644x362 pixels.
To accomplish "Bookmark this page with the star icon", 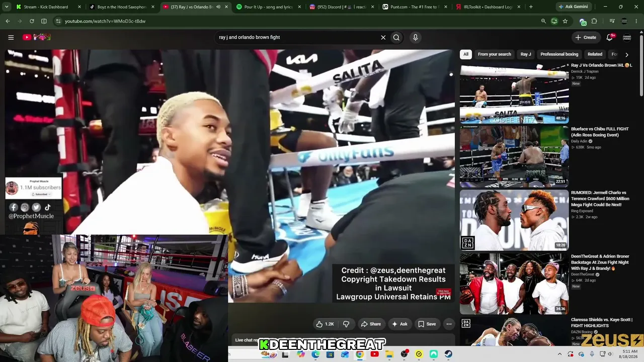I will (565, 21).
